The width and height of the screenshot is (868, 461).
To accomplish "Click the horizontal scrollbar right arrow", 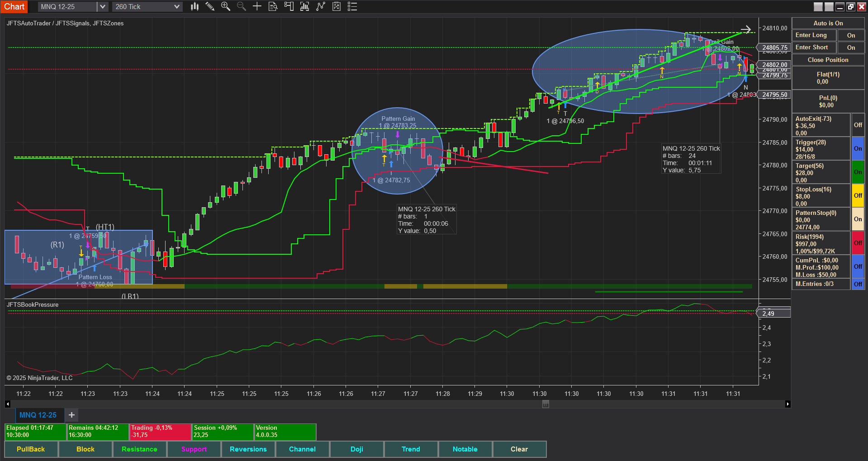I will click(787, 404).
